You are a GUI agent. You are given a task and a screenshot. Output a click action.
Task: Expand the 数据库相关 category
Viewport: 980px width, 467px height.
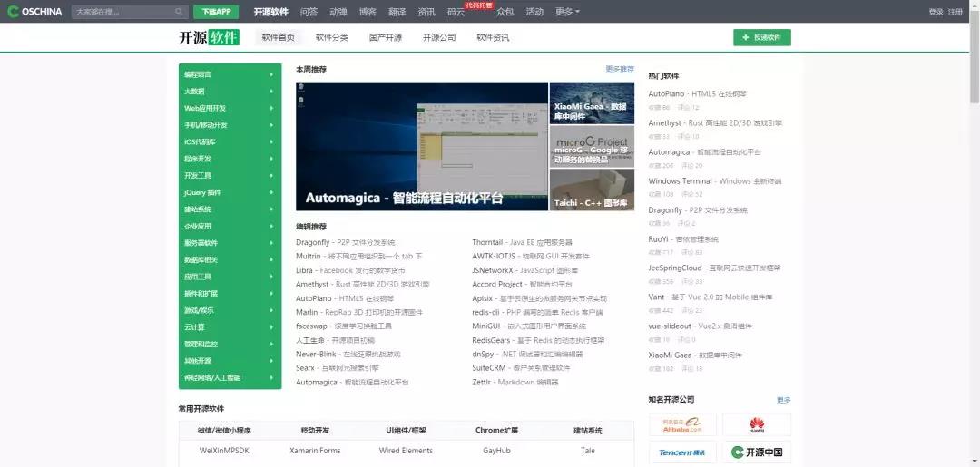tap(230, 259)
